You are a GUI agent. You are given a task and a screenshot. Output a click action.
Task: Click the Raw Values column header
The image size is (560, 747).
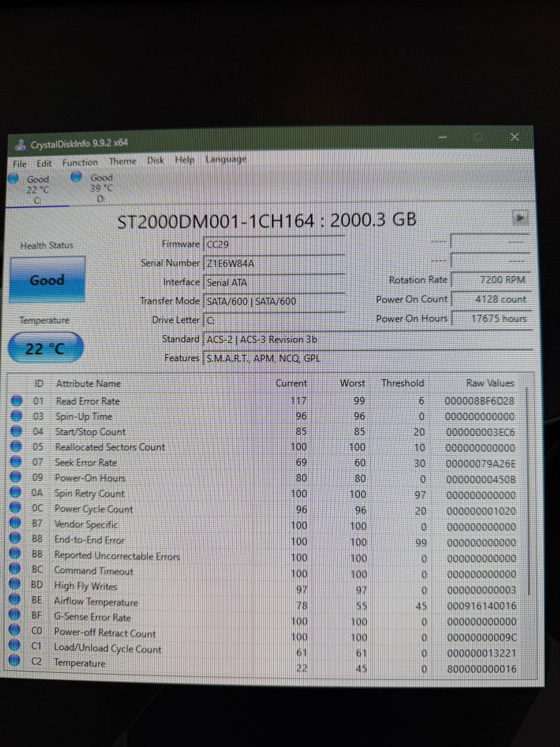(x=490, y=383)
